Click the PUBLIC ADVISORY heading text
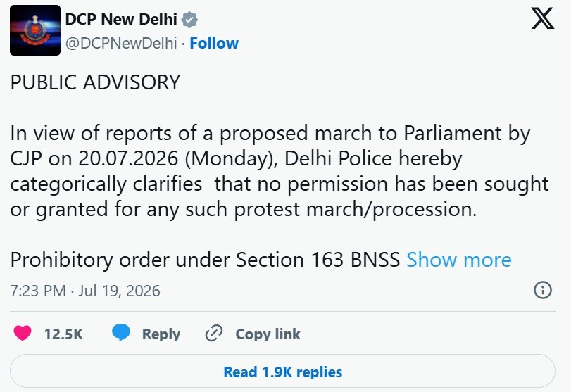 click(x=96, y=82)
